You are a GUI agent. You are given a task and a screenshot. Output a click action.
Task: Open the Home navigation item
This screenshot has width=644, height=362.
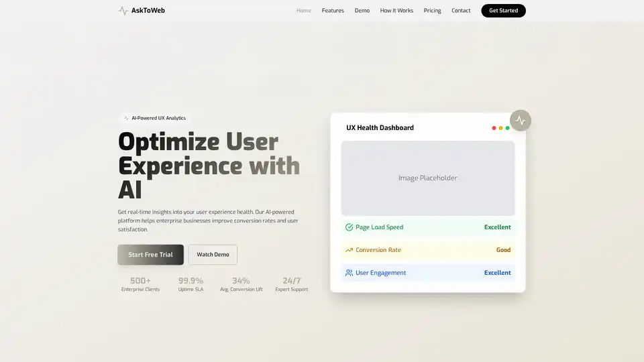(x=304, y=11)
